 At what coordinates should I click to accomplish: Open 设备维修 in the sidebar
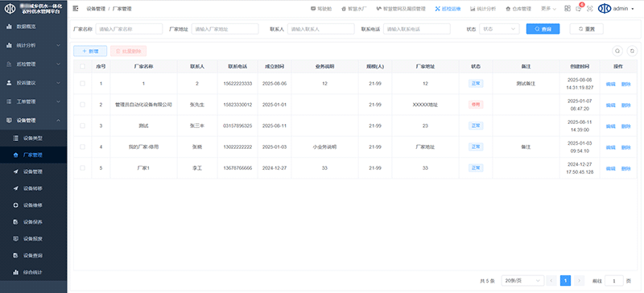pyautogui.click(x=33, y=205)
